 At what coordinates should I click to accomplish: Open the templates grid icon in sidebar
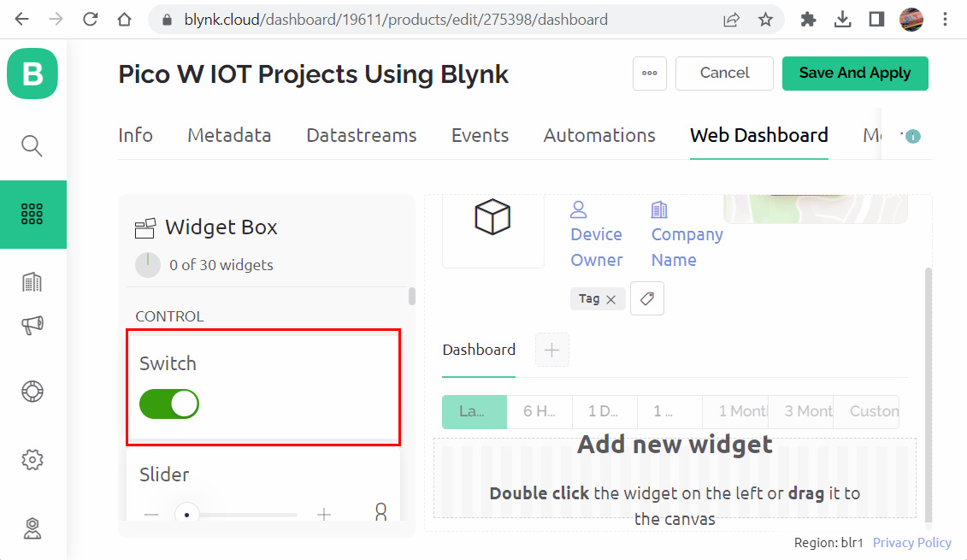click(x=32, y=214)
